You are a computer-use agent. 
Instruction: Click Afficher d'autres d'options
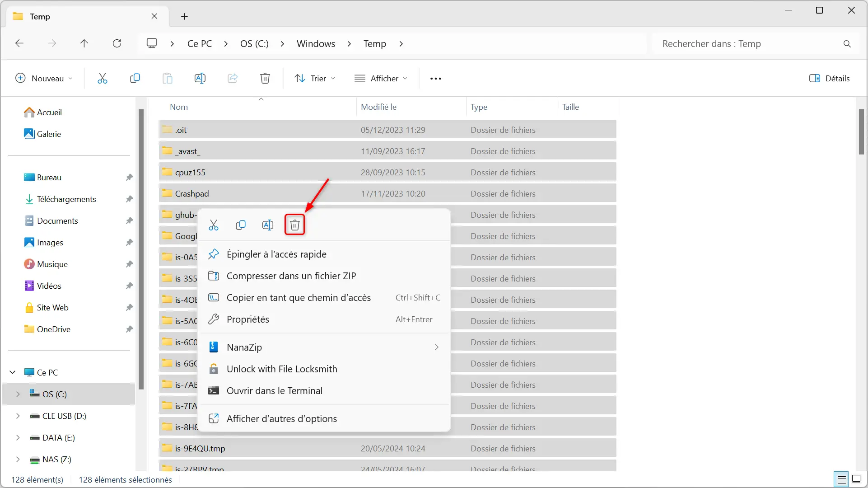[x=325, y=419]
